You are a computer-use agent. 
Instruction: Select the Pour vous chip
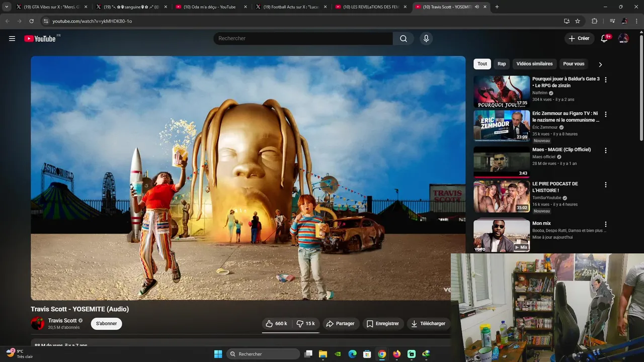tap(574, 64)
